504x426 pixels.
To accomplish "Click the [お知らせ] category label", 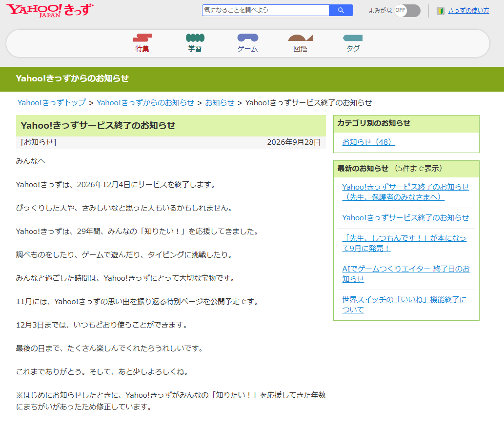I will tap(39, 142).
